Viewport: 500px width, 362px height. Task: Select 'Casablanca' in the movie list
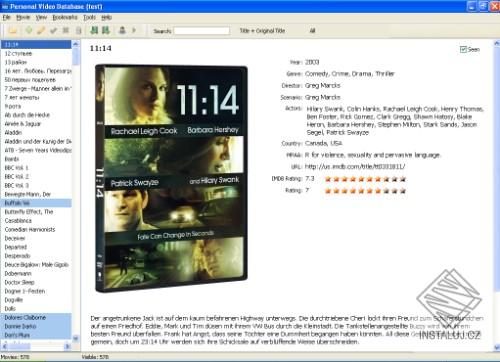tap(36, 221)
